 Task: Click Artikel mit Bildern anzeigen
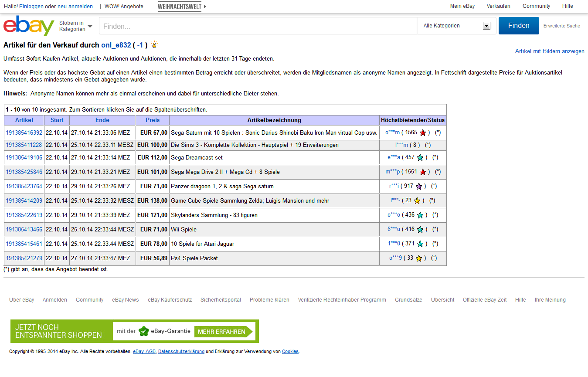[x=550, y=51]
